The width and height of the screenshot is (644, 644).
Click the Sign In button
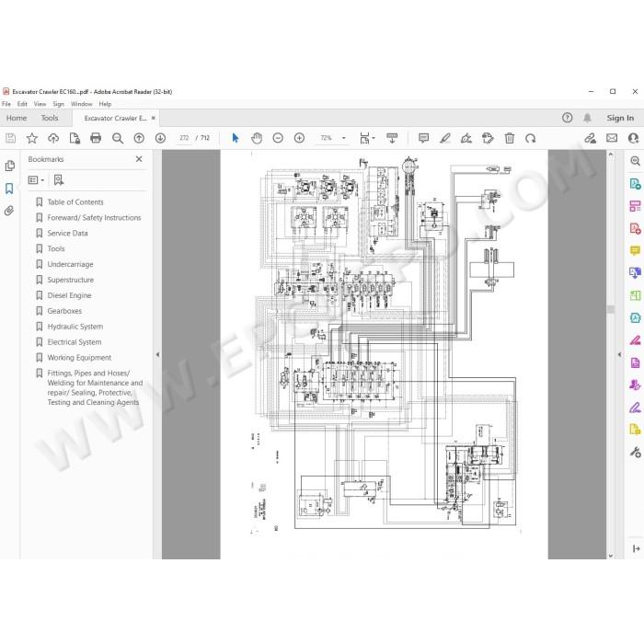point(620,118)
